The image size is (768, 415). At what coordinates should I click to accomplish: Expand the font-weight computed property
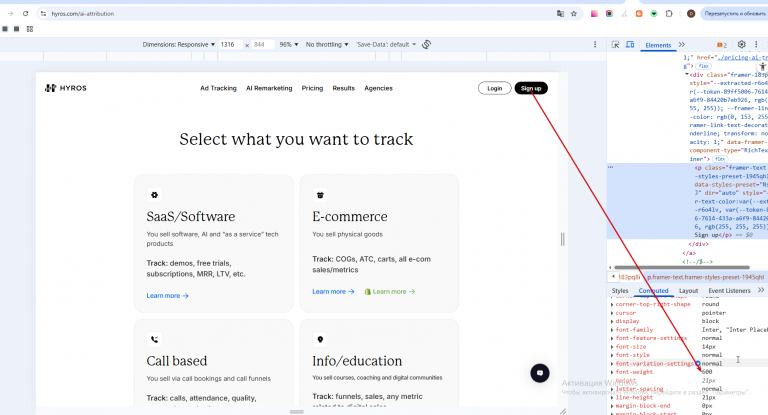[612, 372]
